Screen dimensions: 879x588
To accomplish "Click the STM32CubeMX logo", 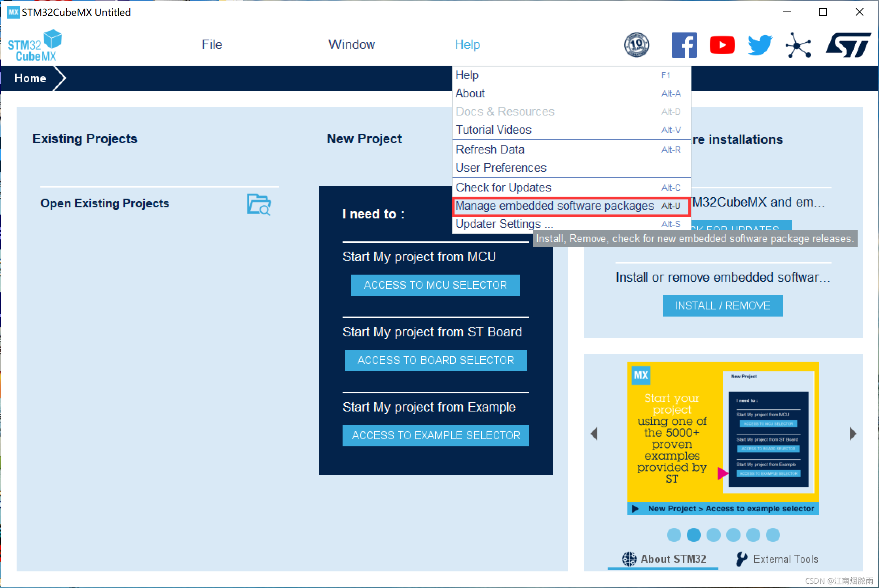I will [x=35, y=46].
